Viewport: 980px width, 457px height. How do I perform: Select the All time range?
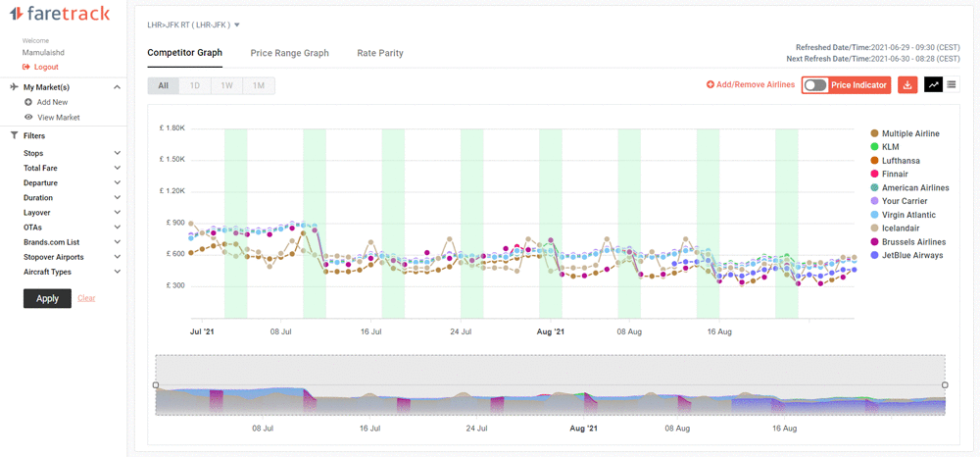click(163, 85)
